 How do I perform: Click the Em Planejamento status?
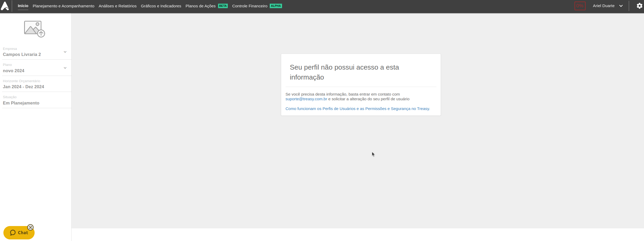(21, 103)
